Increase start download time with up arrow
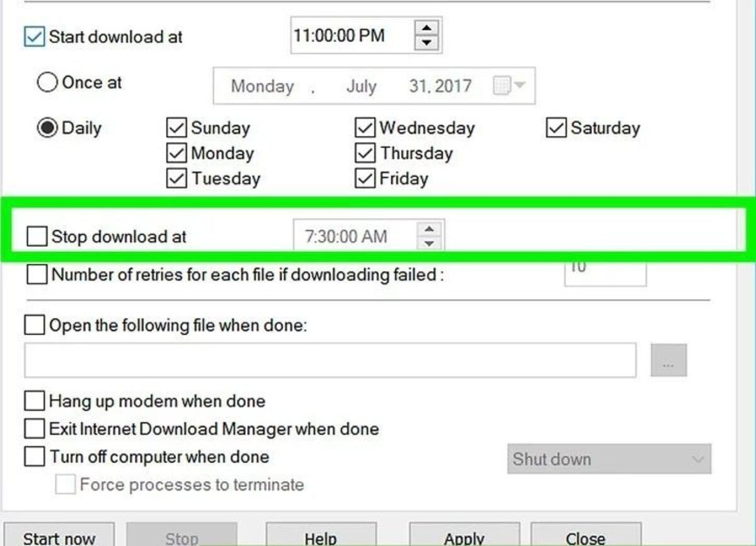 point(428,28)
